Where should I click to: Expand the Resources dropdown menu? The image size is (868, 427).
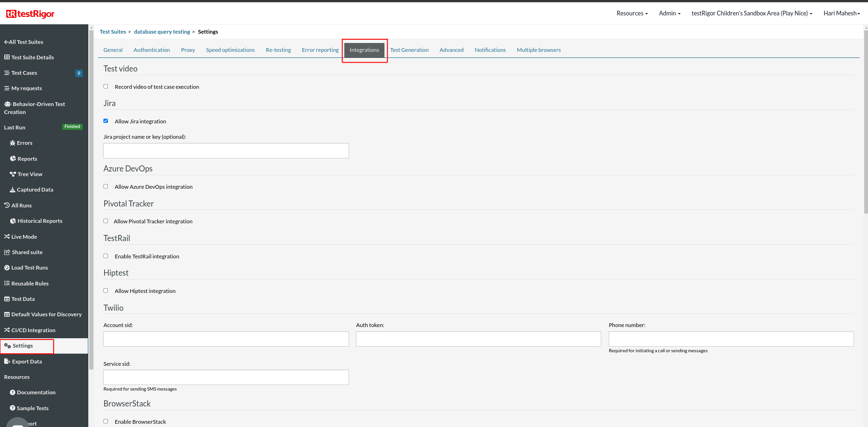point(632,14)
